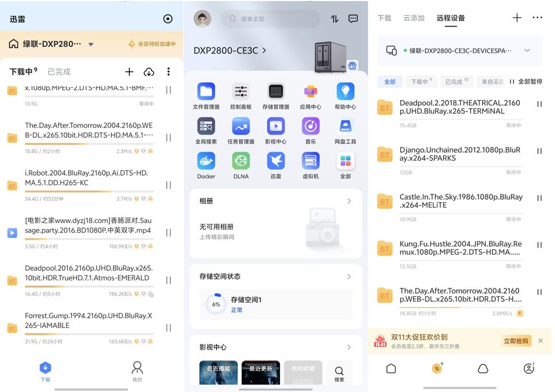555x392 pixels.
Task: Open the 影视中心 section chevron
Action: coord(349,348)
